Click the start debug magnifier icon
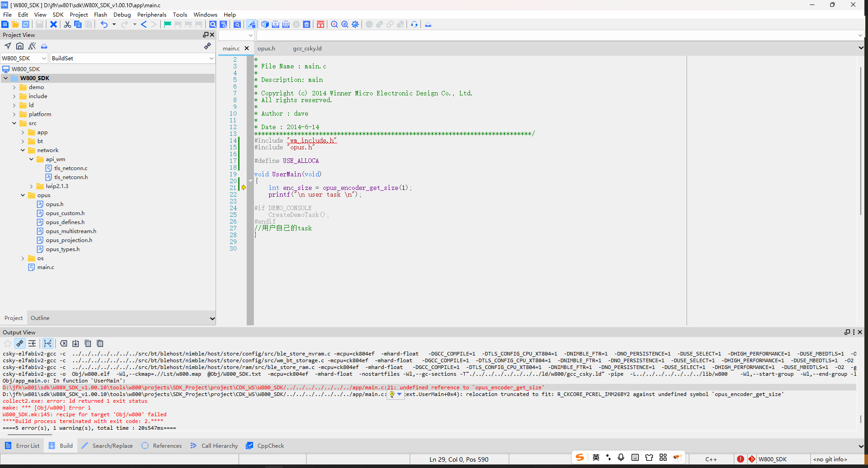This screenshot has width=868, height=468. 334,24
